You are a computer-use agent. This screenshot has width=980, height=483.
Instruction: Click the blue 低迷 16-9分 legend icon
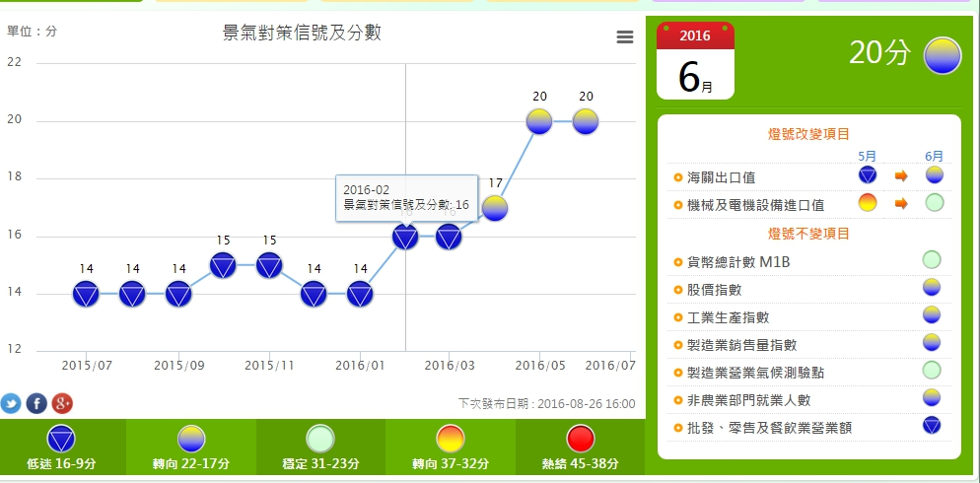click(62, 439)
